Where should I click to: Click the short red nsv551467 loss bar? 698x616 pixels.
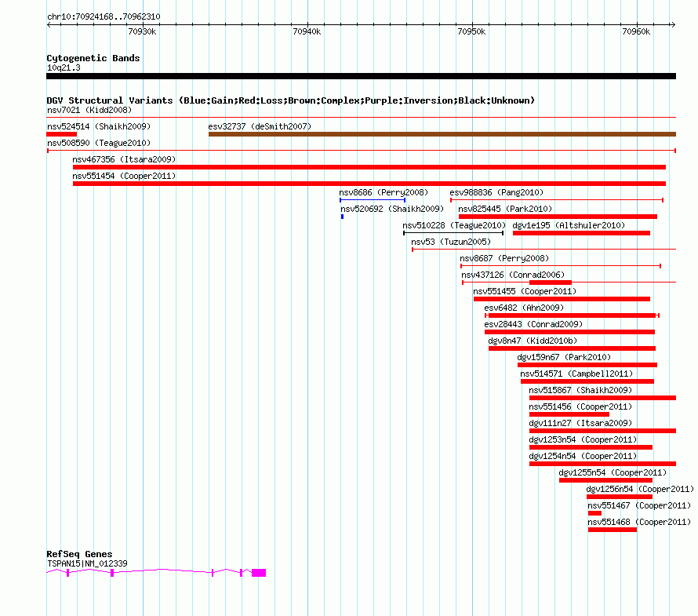pyautogui.click(x=594, y=513)
